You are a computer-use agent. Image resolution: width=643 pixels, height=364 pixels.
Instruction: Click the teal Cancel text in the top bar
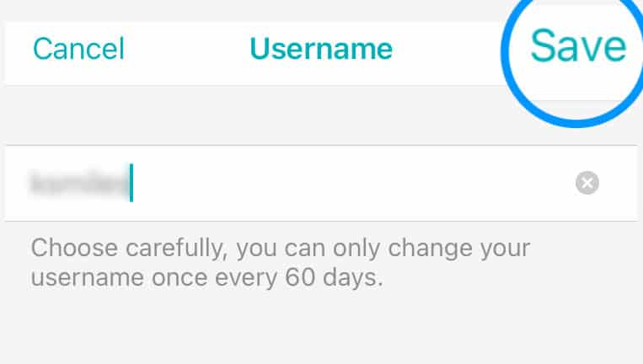[78, 49]
